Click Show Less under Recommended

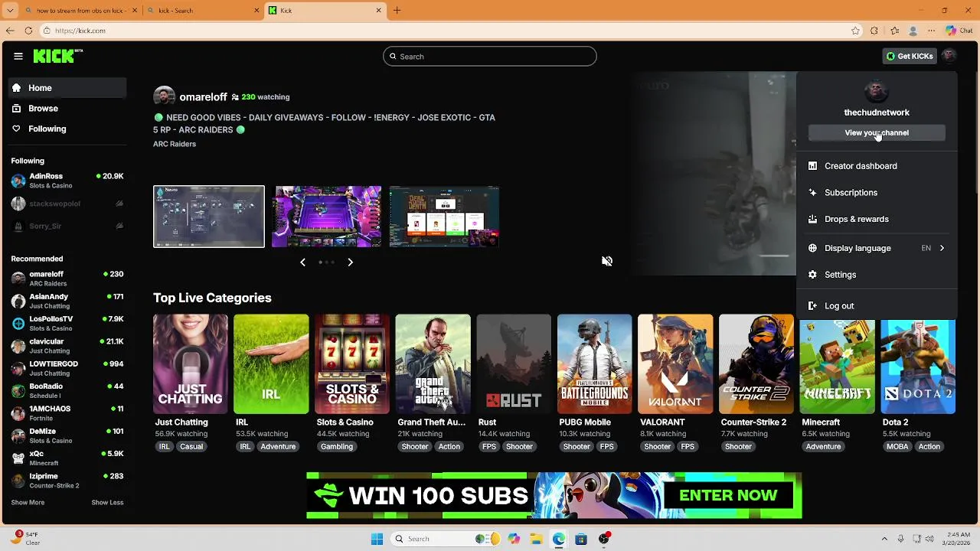click(x=107, y=503)
